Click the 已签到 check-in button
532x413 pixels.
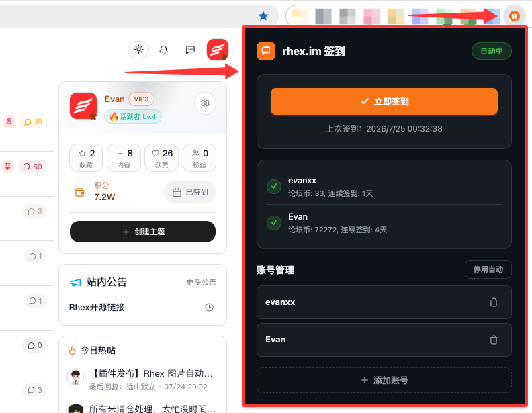pyautogui.click(x=189, y=192)
